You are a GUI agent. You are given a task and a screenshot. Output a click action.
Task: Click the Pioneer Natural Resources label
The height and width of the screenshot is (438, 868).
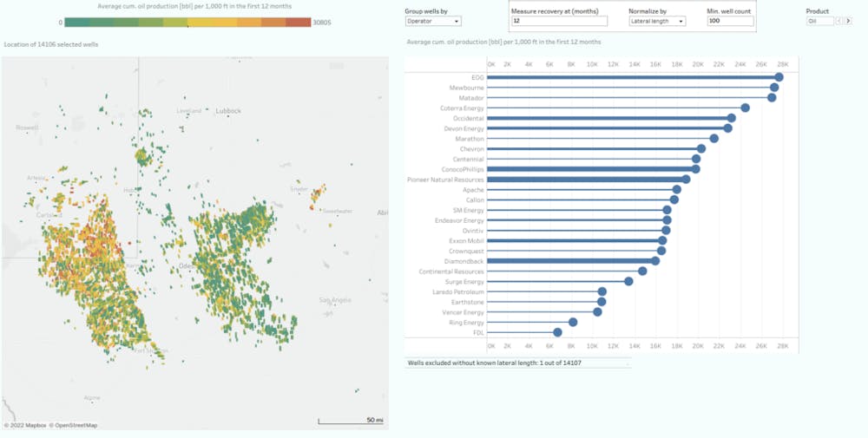[445, 180]
